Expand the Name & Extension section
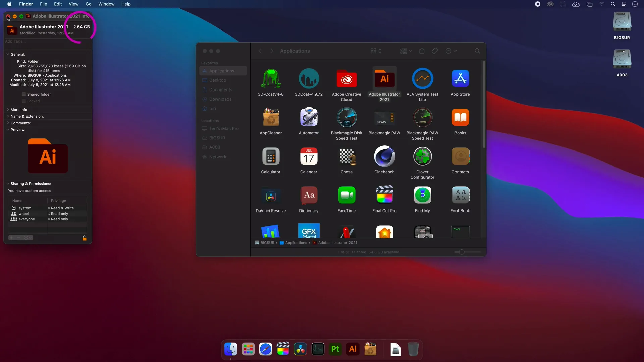The height and width of the screenshot is (362, 644). (8, 116)
